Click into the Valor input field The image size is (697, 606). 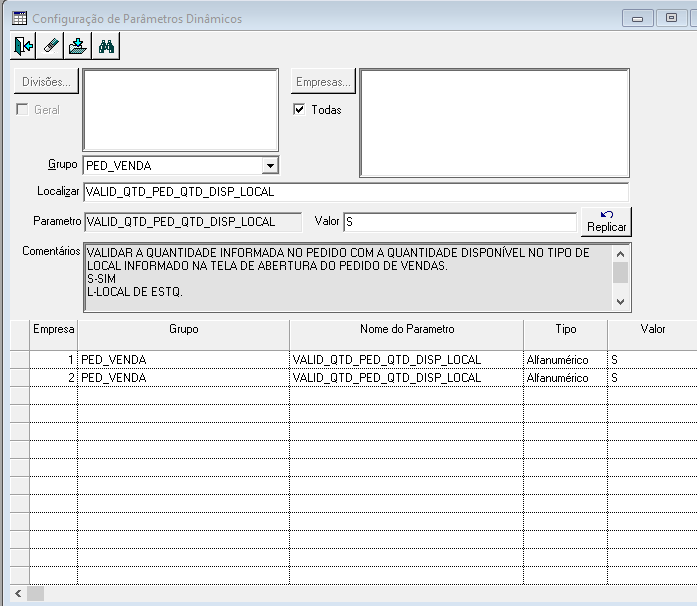460,222
